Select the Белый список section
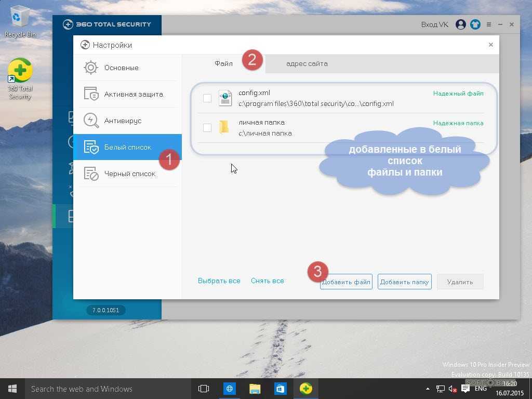 coord(127,147)
